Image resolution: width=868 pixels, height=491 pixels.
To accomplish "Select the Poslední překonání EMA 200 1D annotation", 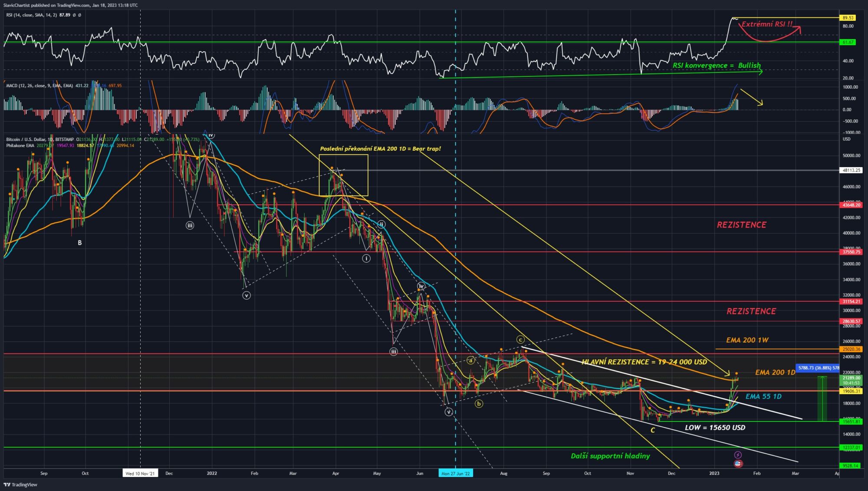I will coord(380,148).
